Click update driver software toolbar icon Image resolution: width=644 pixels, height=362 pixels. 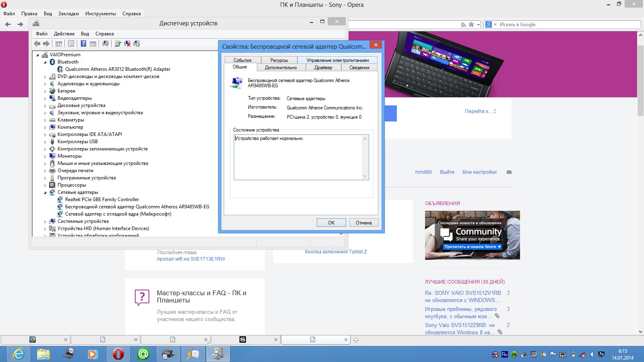(118, 43)
